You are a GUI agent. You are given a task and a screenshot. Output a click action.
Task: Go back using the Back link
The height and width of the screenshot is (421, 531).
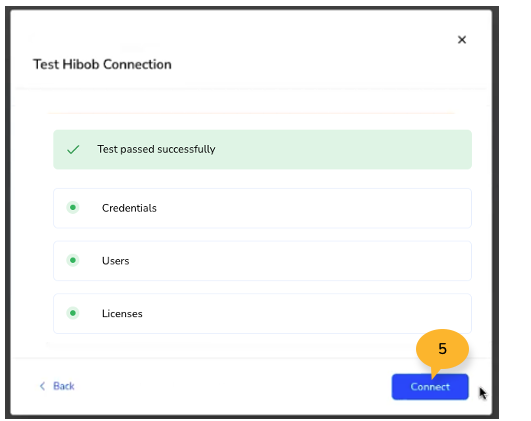[57, 386]
